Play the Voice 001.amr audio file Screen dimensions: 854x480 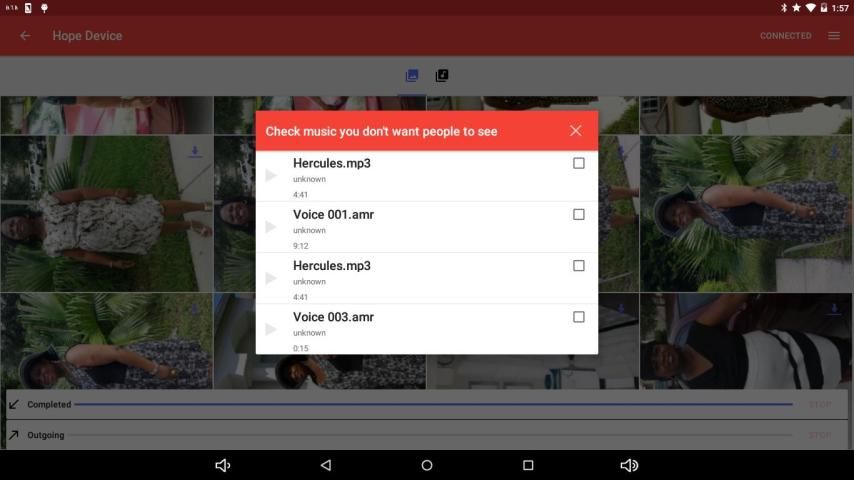click(271, 227)
